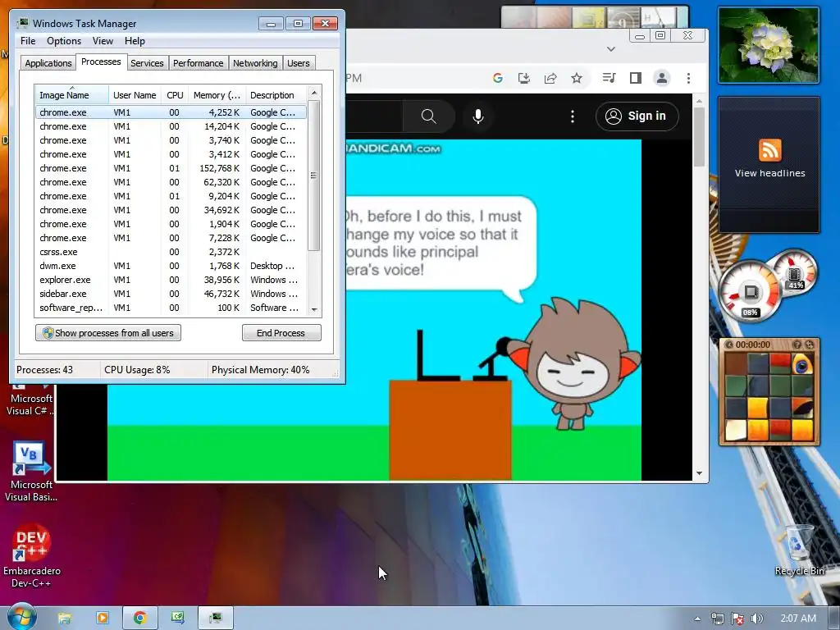
Task: Click the picture puzzle gadget board
Action: click(x=769, y=396)
